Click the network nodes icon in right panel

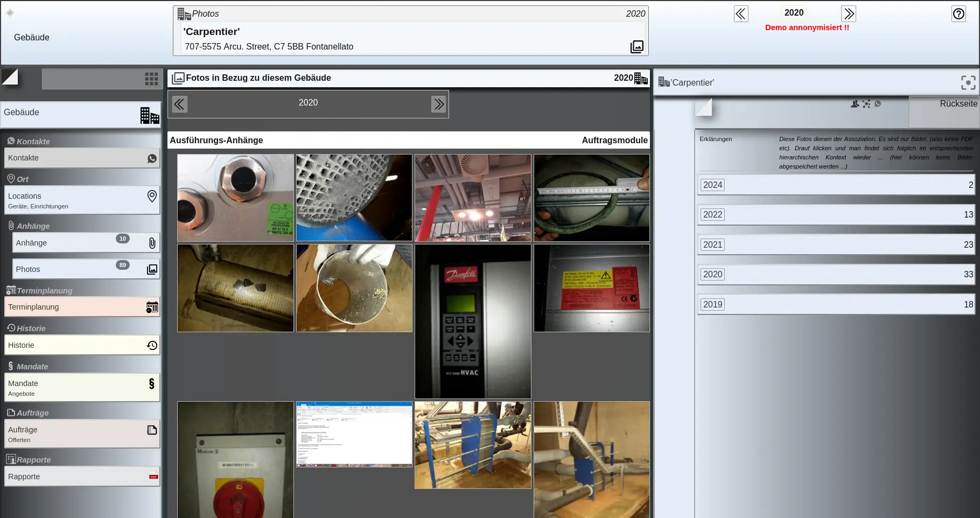tap(866, 103)
